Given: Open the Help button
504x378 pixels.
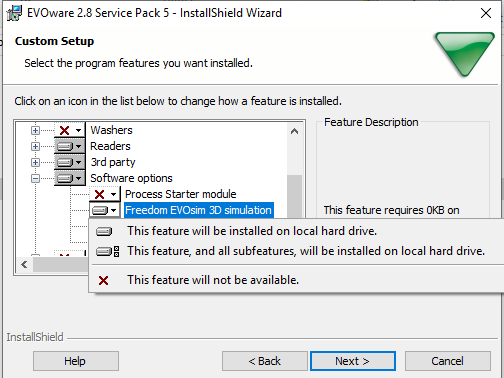Looking at the screenshot, I should click(x=76, y=361).
